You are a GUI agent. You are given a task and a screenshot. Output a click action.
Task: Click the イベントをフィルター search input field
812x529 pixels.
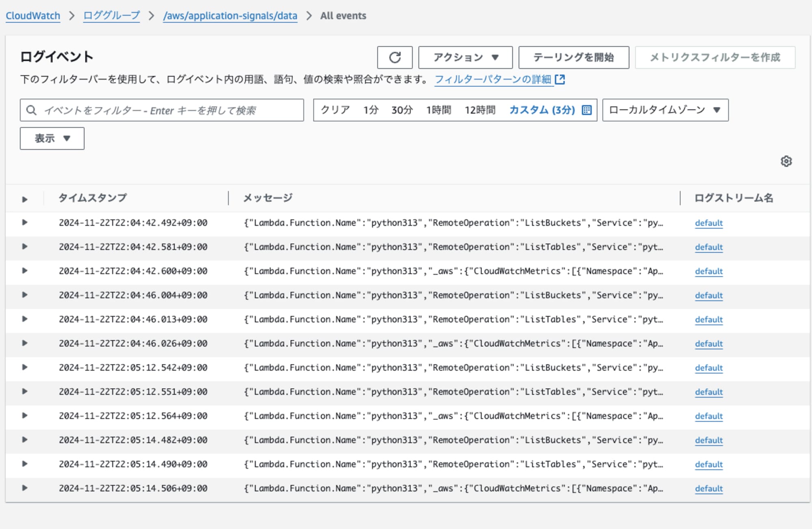click(162, 110)
